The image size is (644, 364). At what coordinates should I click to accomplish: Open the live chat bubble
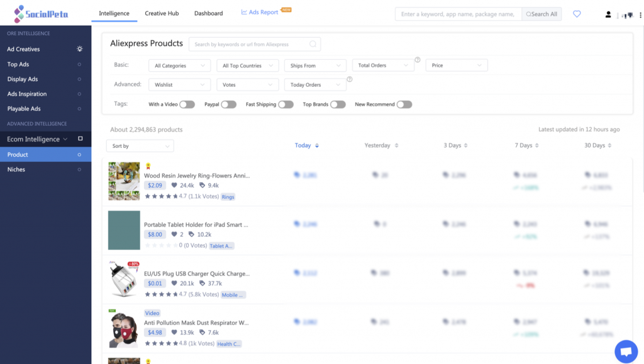(x=626, y=351)
